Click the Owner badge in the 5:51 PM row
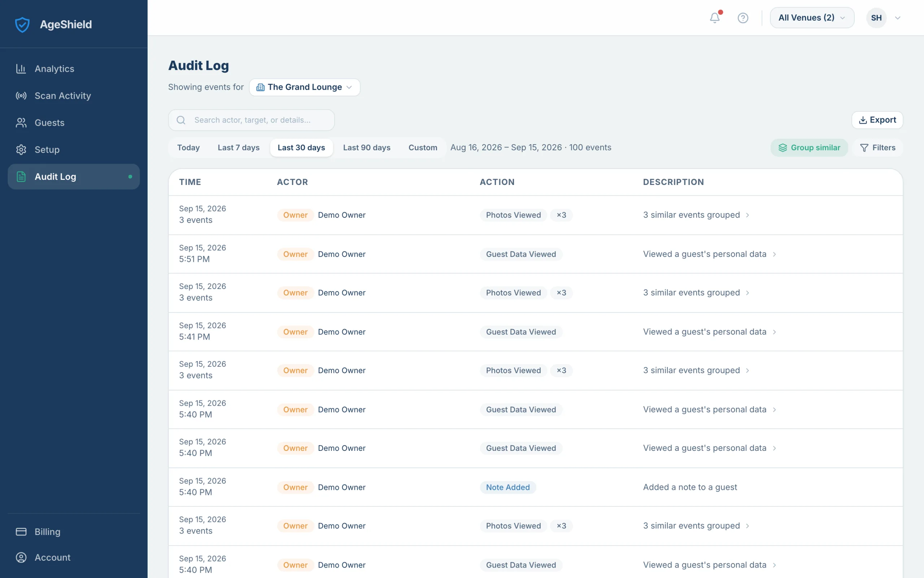 (295, 254)
